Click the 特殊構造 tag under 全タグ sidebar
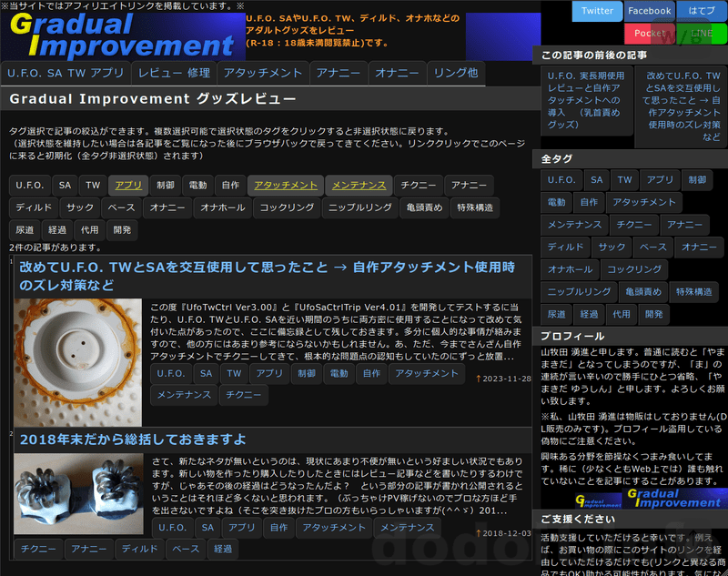This screenshot has height=576, width=728. (x=694, y=292)
